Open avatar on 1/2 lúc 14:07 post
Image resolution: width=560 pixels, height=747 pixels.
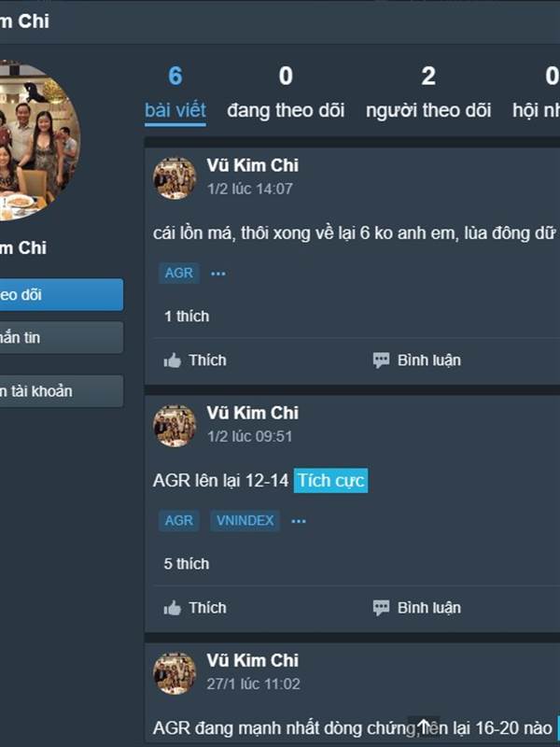tap(175, 178)
